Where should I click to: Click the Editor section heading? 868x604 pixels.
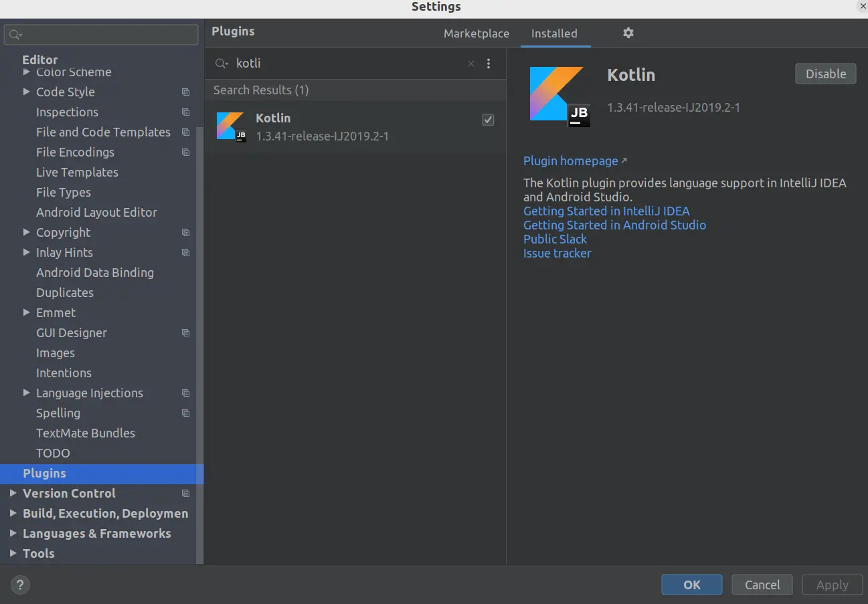tap(40, 60)
